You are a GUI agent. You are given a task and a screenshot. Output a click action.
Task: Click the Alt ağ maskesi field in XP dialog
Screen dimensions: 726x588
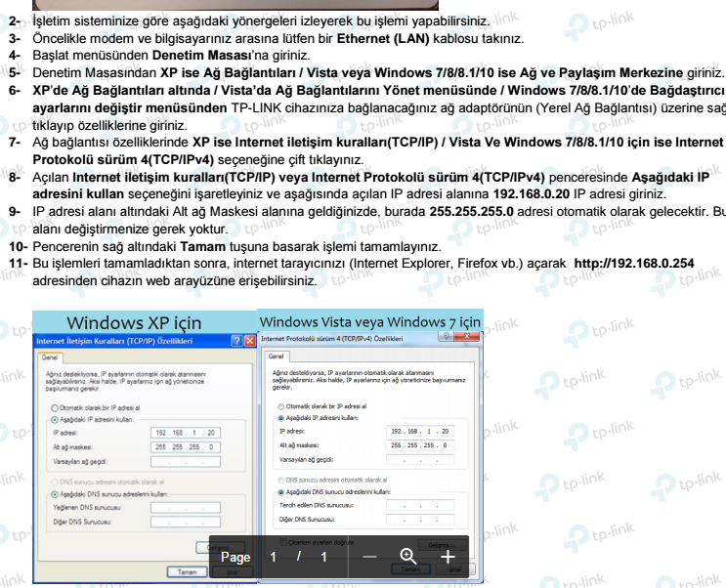(x=186, y=447)
